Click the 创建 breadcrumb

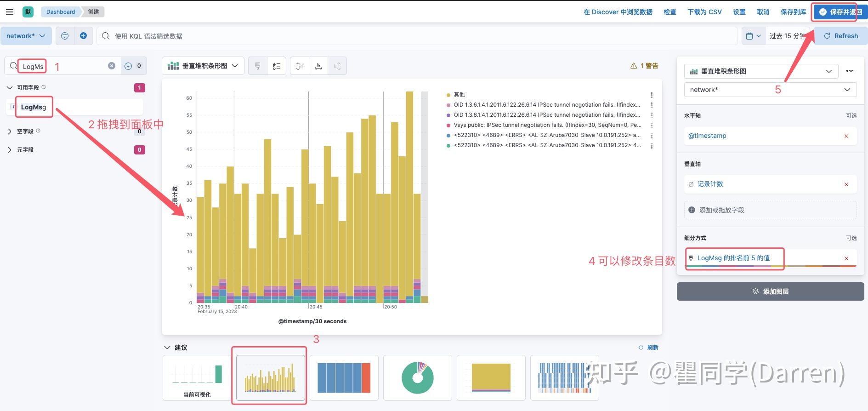pyautogui.click(x=94, y=12)
